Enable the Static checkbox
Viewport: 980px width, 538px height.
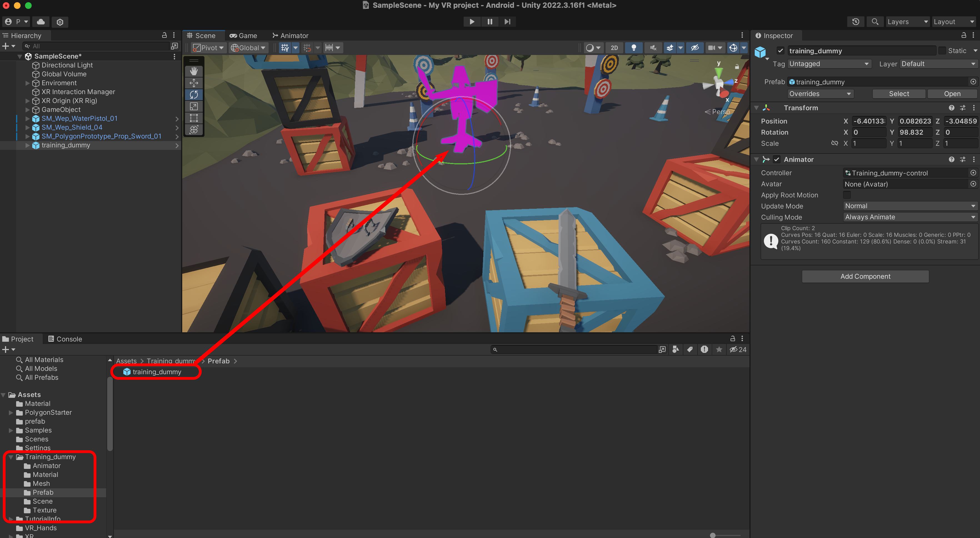pos(942,51)
